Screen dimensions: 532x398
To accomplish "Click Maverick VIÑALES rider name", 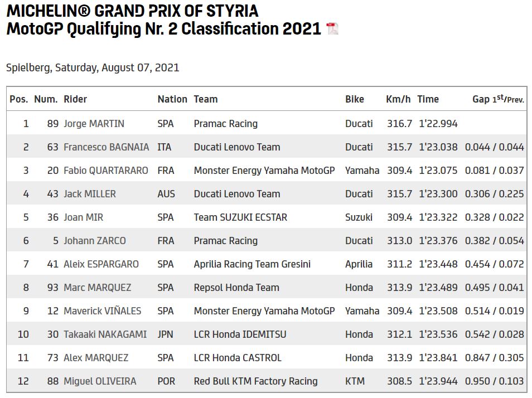I will click(x=102, y=311).
